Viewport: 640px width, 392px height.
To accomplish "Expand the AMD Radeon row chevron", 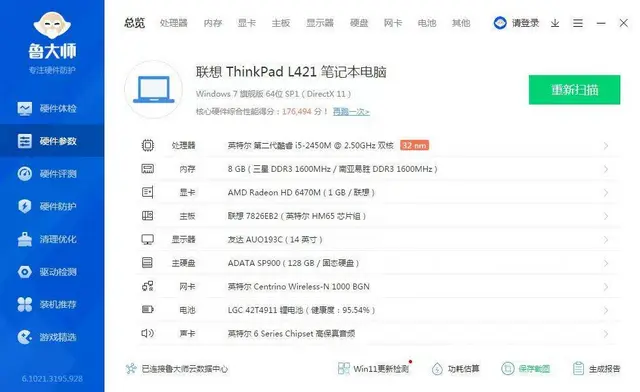I will pos(606,193).
